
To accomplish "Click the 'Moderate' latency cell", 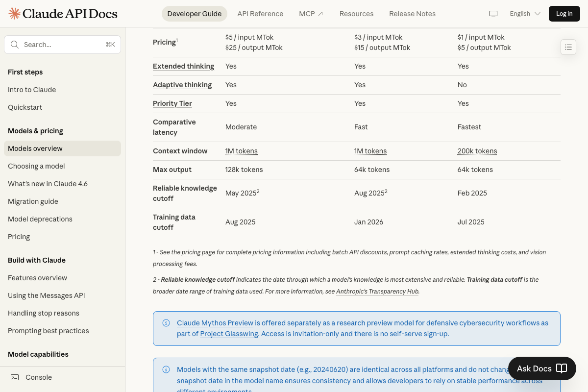I will coord(241,127).
